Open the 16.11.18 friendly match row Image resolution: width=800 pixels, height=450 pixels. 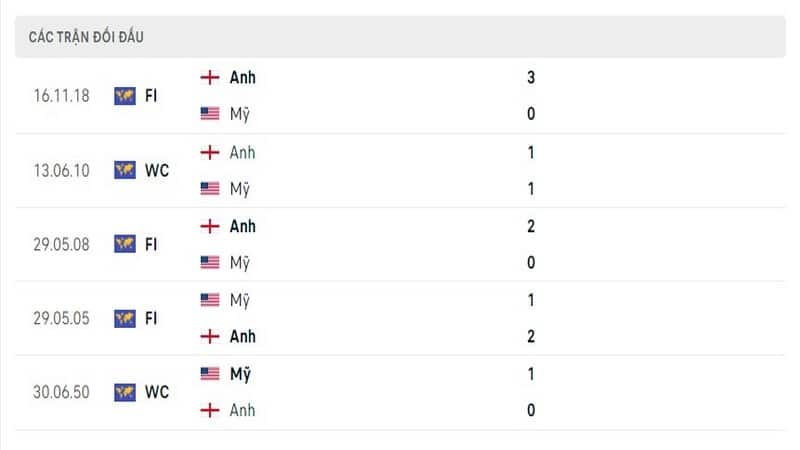tap(400, 95)
